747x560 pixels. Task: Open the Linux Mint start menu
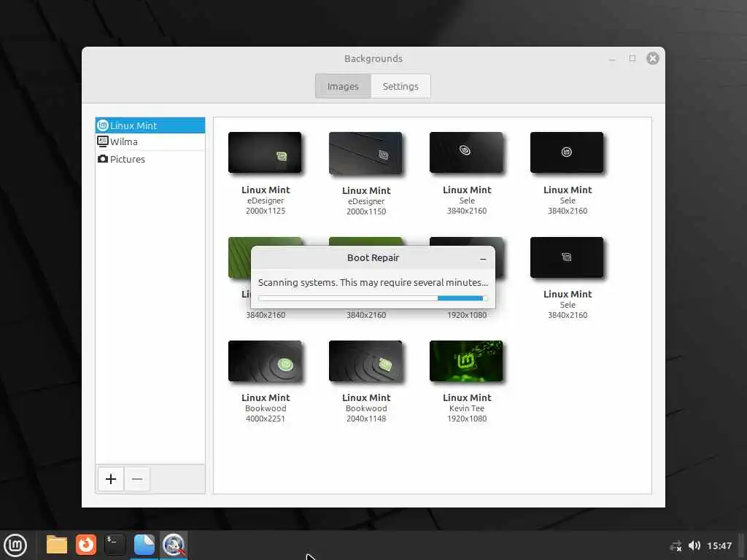click(x=15, y=545)
